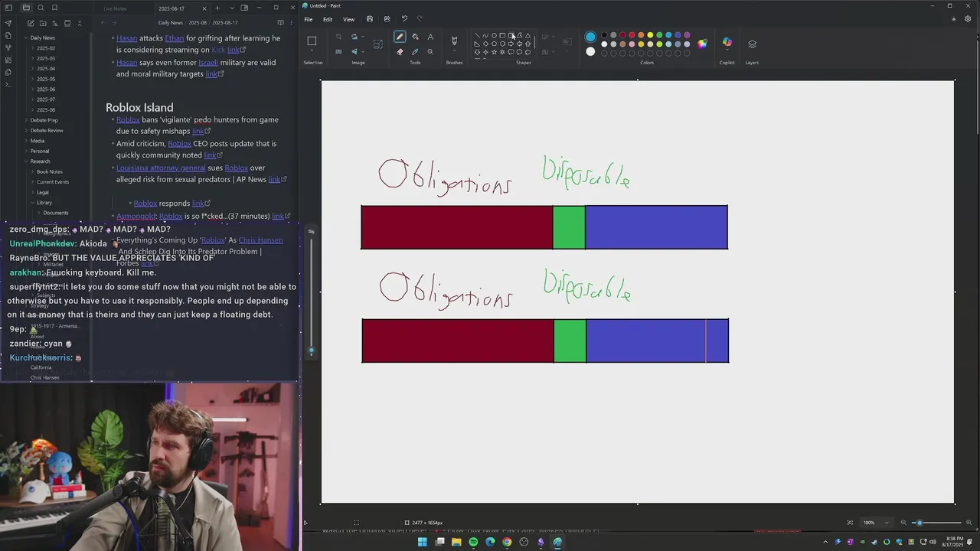Expand the 2025-02 folder
This screenshot has height=551, width=980.
pyautogui.click(x=33, y=48)
